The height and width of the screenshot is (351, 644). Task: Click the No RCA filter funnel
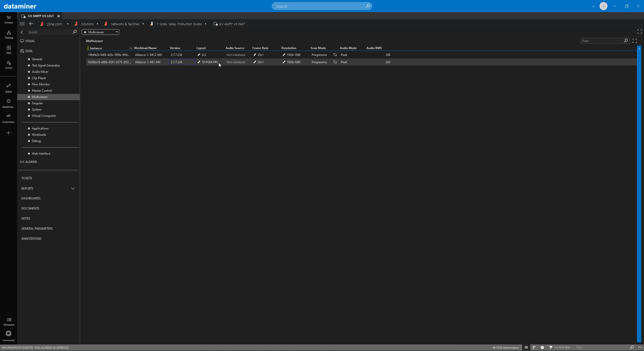click(x=551, y=347)
